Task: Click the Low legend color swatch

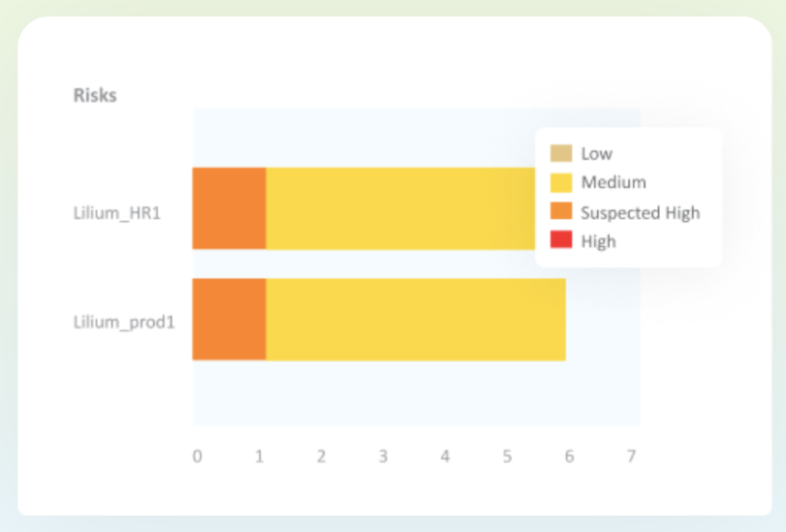Action: pyautogui.click(x=561, y=153)
